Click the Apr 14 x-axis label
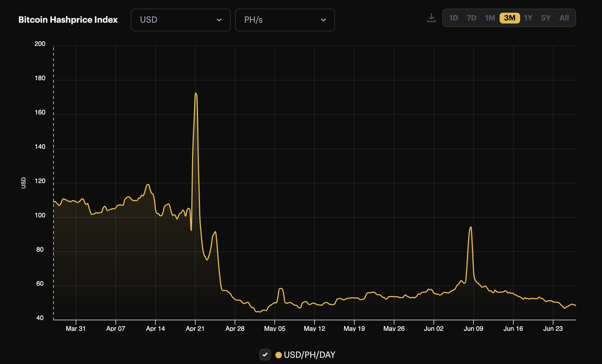This screenshot has width=602, height=364. (x=155, y=329)
